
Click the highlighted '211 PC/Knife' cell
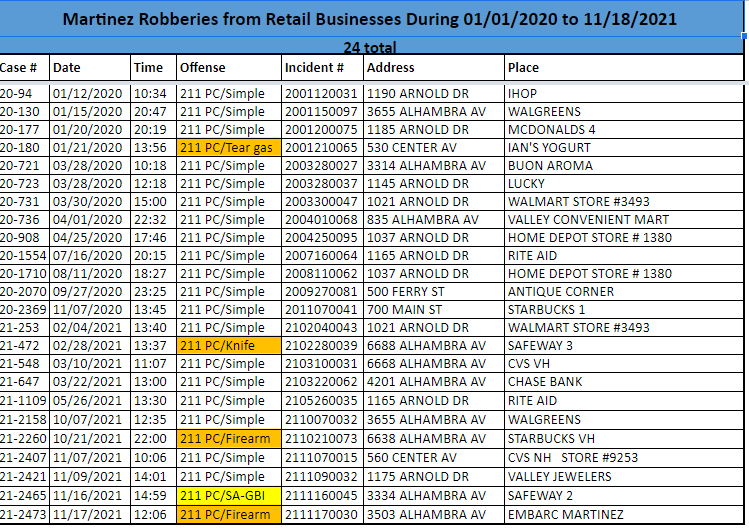click(229, 345)
